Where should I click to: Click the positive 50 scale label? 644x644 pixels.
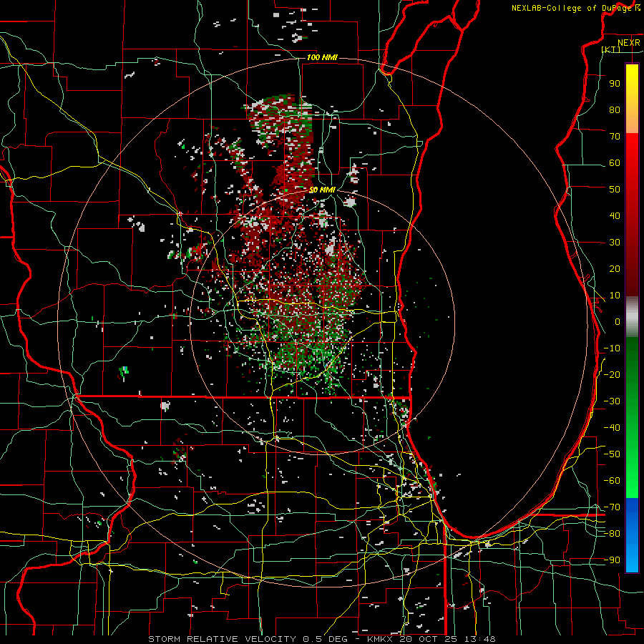pos(615,190)
